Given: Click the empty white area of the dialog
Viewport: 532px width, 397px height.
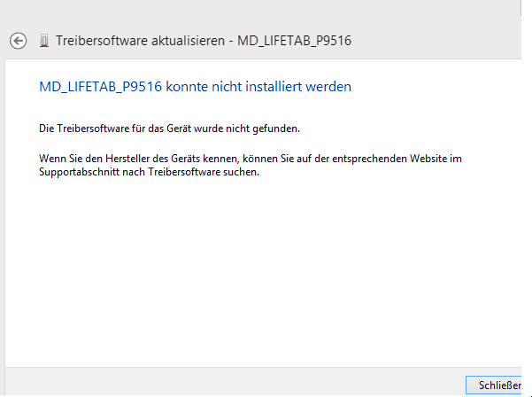Looking at the screenshot, I should [x=263, y=272].
